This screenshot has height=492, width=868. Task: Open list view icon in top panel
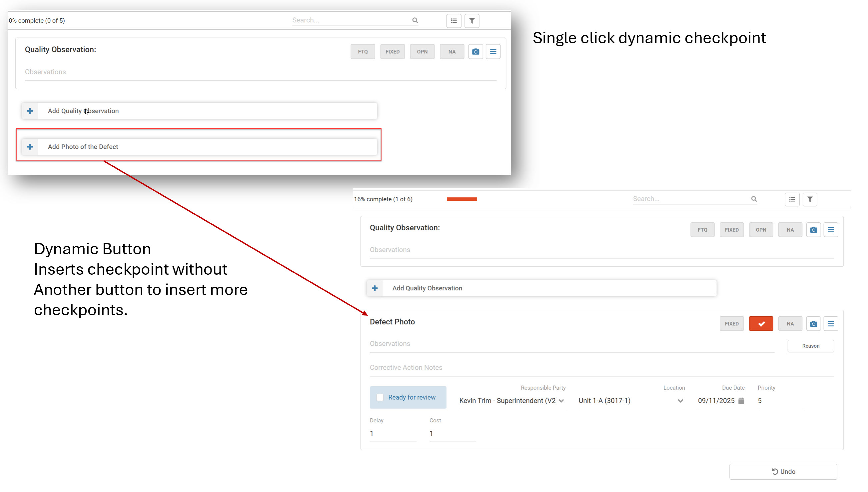(x=453, y=21)
